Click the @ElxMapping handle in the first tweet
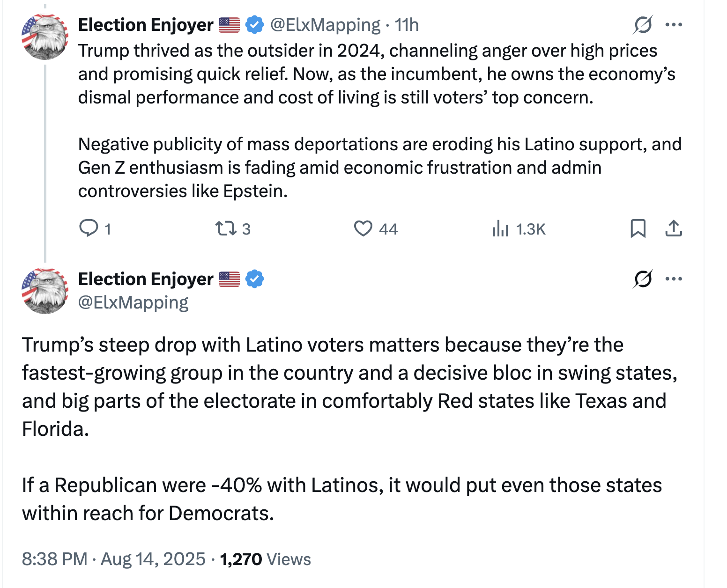This screenshot has height=588, width=727. pos(325,25)
